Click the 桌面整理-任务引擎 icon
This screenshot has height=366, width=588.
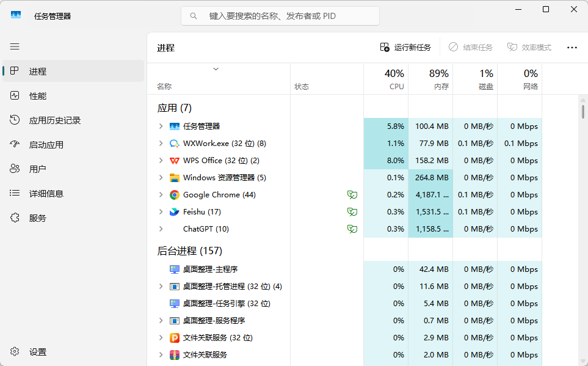pos(175,304)
